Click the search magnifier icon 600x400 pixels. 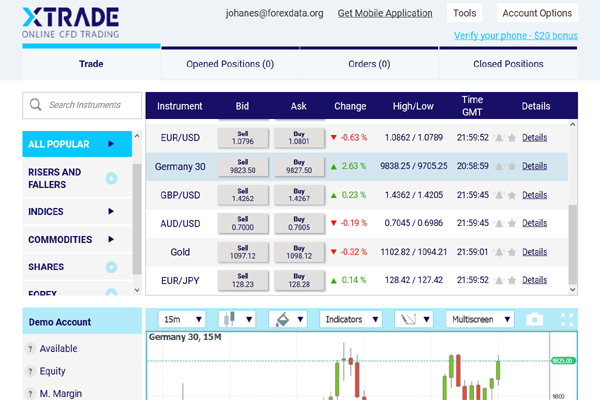(x=36, y=104)
